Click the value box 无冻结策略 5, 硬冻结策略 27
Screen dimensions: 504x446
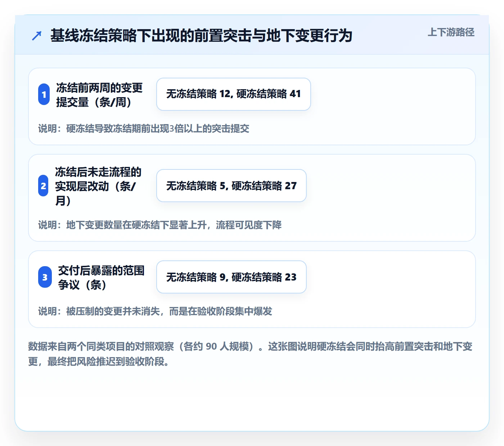coord(231,186)
